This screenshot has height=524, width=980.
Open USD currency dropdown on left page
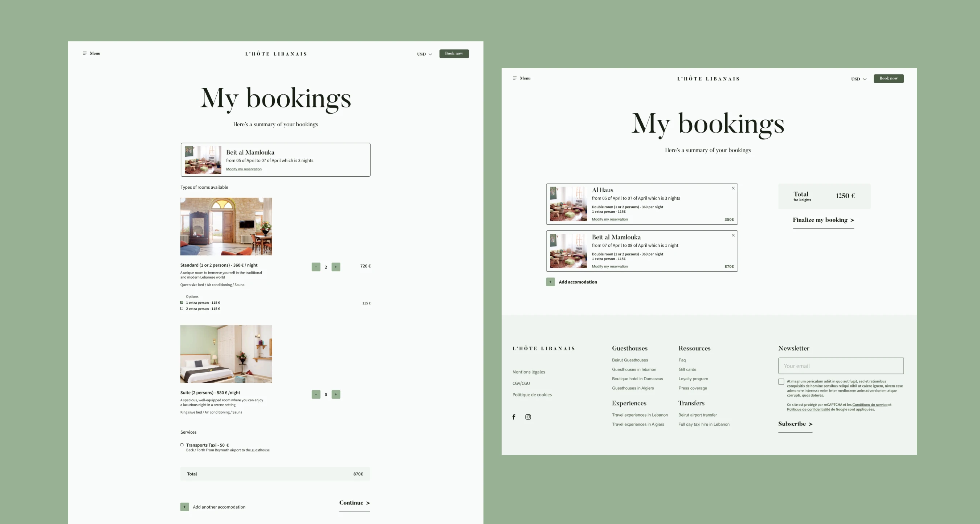424,54
